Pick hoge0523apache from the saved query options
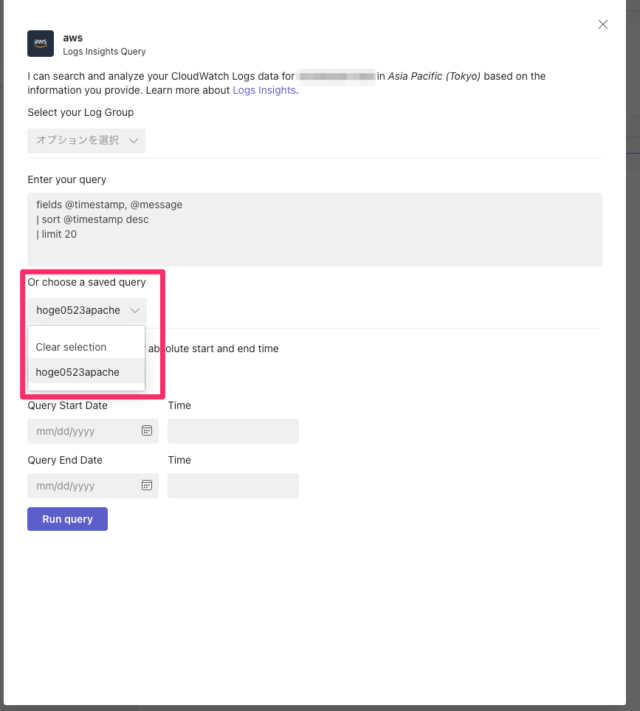This screenshot has width=640, height=711. pyautogui.click(x=78, y=372)
